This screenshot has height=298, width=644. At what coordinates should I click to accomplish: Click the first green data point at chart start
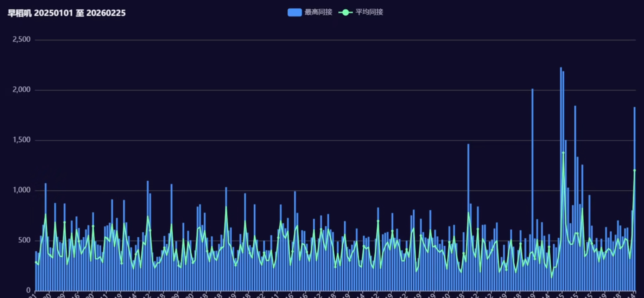click(36, 262)
